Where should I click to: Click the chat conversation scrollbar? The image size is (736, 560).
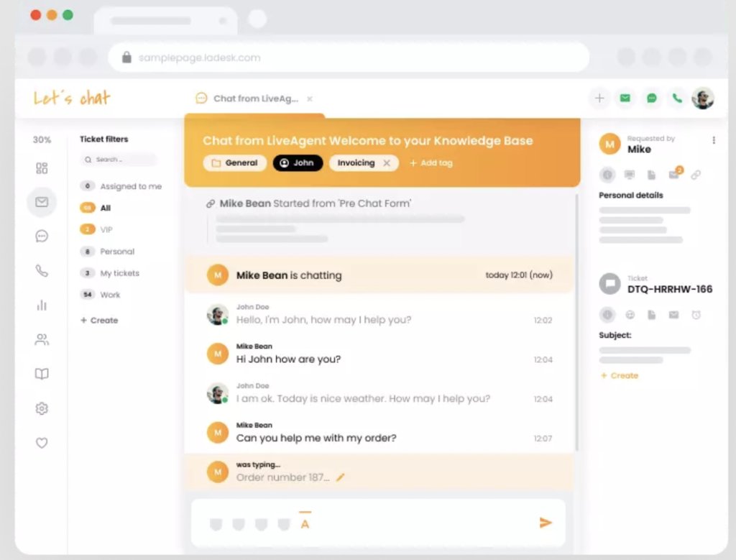(x=576, y=321)
